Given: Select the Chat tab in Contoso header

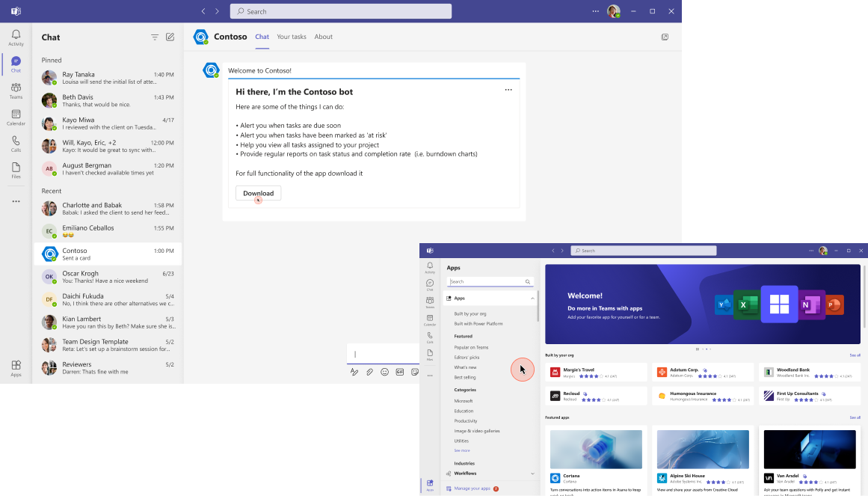Looking at the screenshot, I should (262, 37).
